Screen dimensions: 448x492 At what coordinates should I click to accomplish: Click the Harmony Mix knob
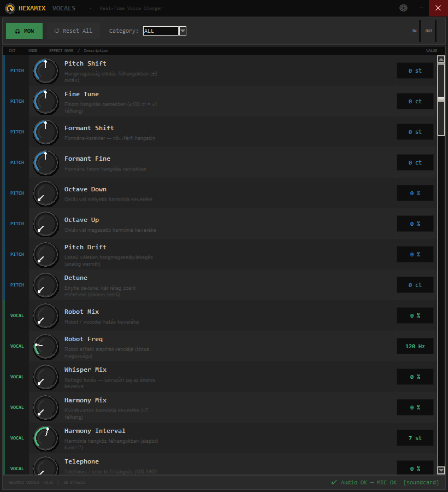pyautogui.click(x=46, y=408)
